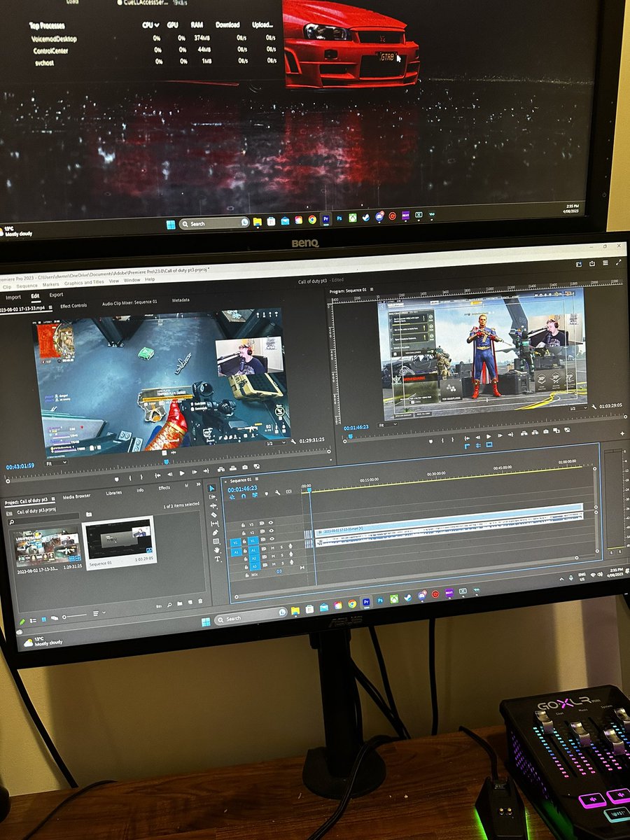Click the Insert button in Source monitor
630x840 pixels.
click(x=220, y=468)
